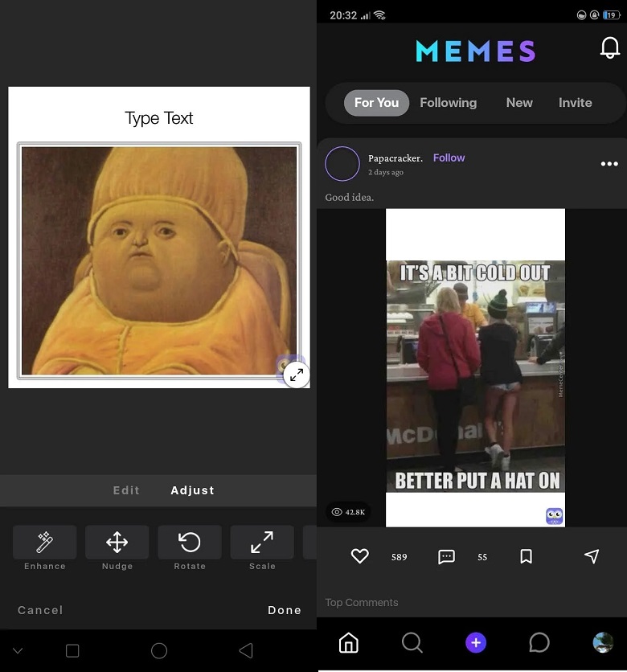Screen dimensions: 627x672
Task: Cancel the image editing
Action: pos(40,610)
